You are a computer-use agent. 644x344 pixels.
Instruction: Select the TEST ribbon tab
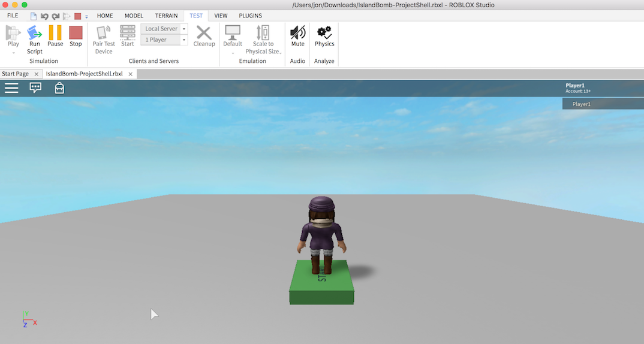point(196,16)
